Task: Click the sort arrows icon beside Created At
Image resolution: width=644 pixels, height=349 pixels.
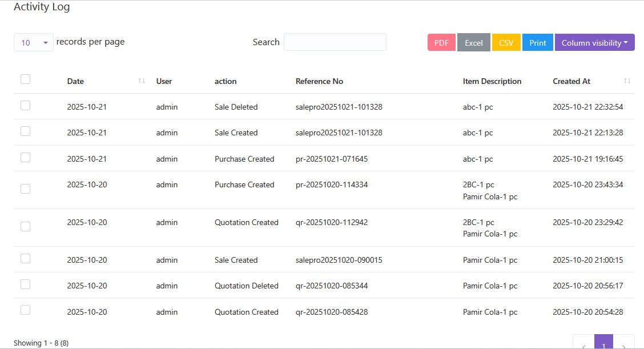Action: pyautogui.click(x=627, y=81)
